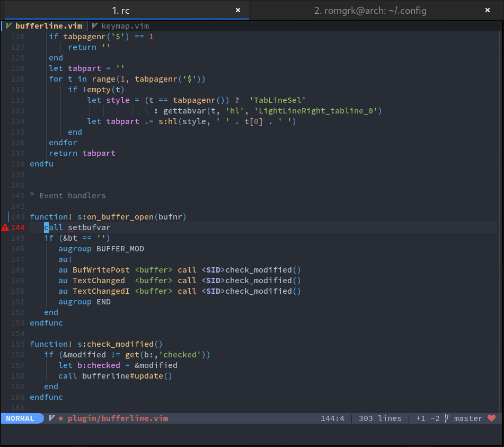504x447 pixels.
Task: Click 'endfor' on line 136
Action: point(63,143)
